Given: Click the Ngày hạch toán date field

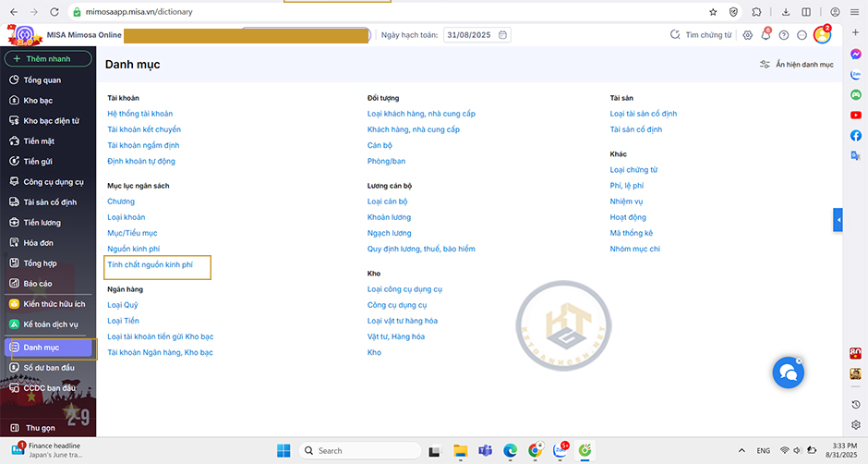Looking at the screenshot, I should click(470, 35).
